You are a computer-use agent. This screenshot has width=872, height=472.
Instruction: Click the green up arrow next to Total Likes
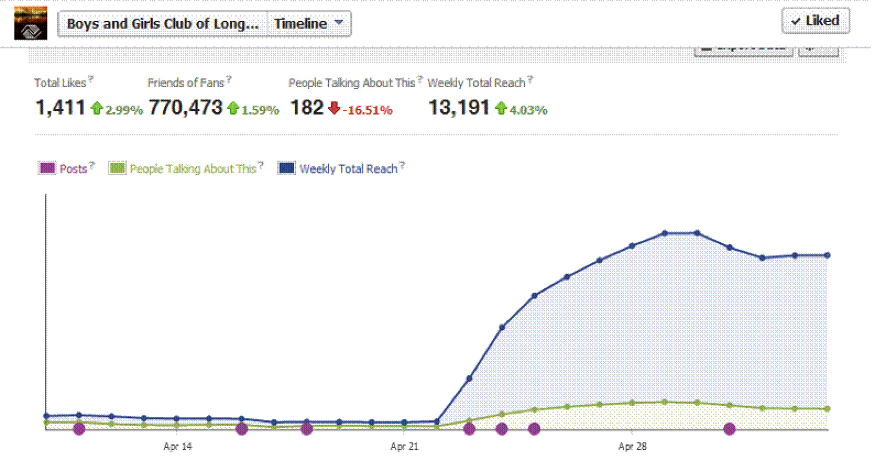coord(96,108)
